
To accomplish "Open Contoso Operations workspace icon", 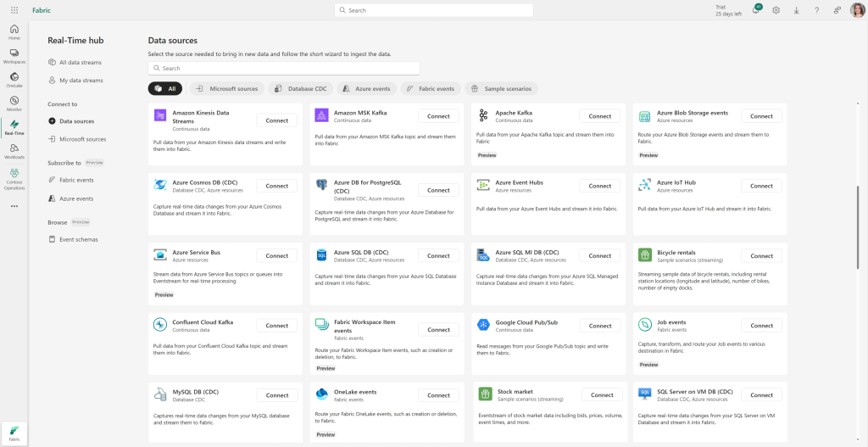I will click(x=14, y=179).
